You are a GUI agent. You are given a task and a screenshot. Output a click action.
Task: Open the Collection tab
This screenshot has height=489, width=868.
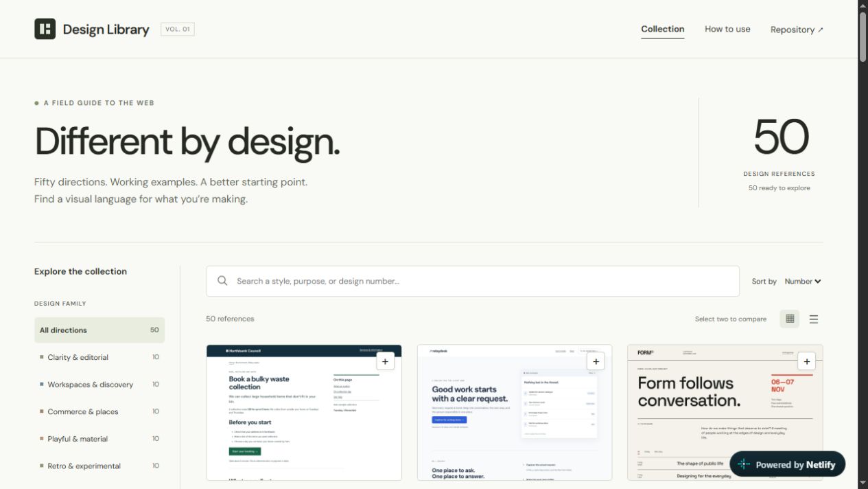tap(662, 30)
